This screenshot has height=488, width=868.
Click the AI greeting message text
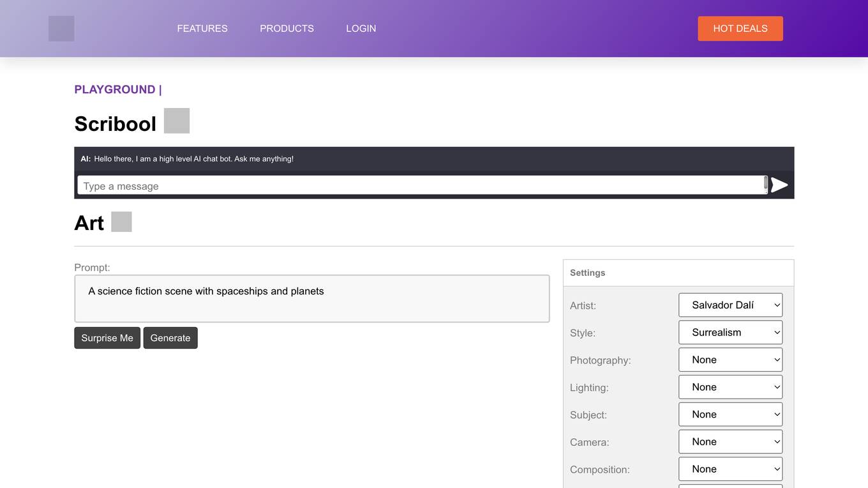194,159
